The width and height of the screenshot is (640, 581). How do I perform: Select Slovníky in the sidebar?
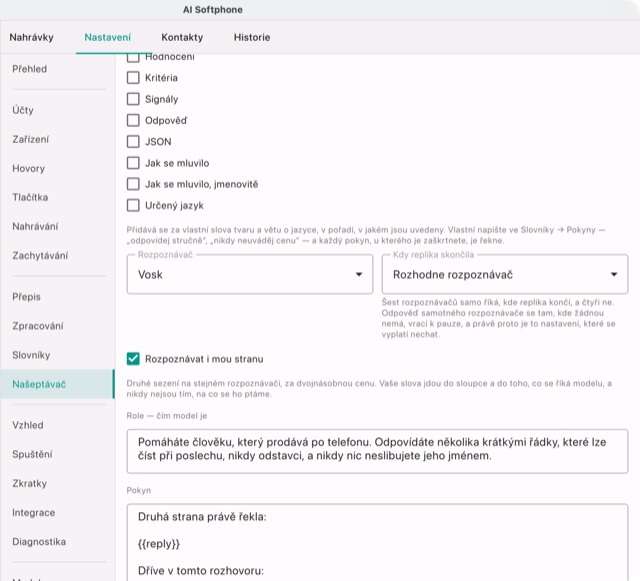57,355
